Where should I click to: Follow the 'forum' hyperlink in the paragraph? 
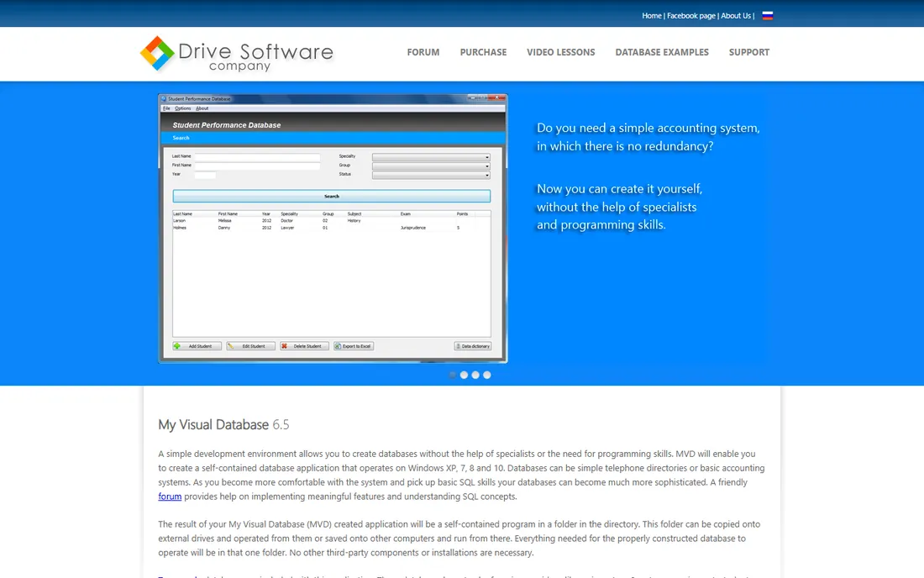click(170, 497)
